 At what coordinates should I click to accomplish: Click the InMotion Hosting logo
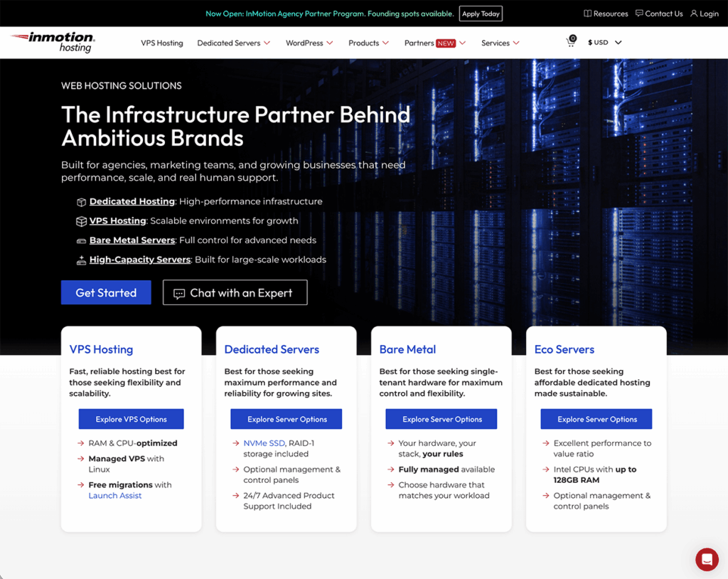53,42
